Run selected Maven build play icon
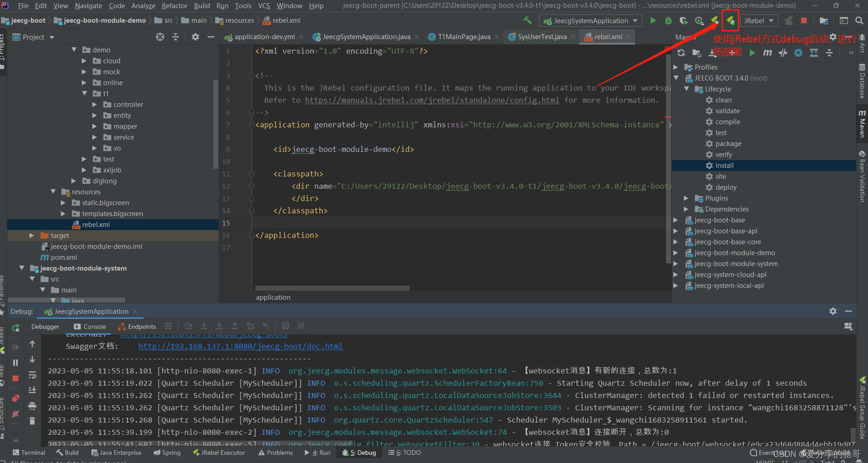This screenshot has height=463, width=868. 752,53
